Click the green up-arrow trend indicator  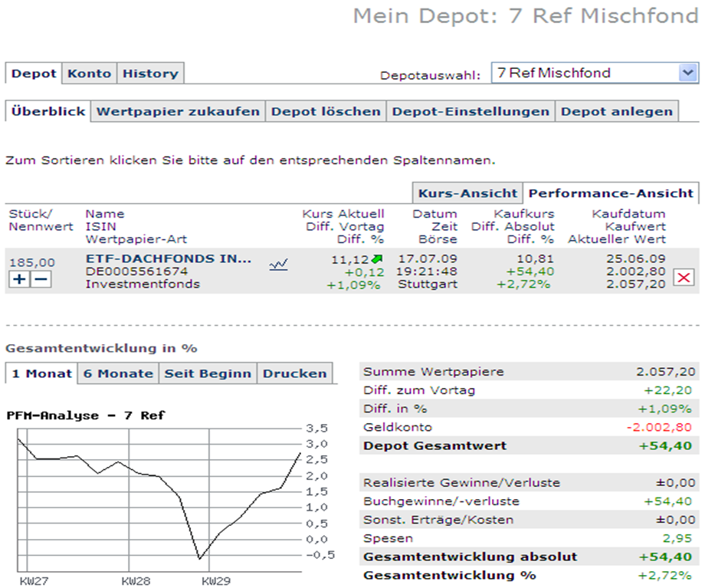(377, 259)
